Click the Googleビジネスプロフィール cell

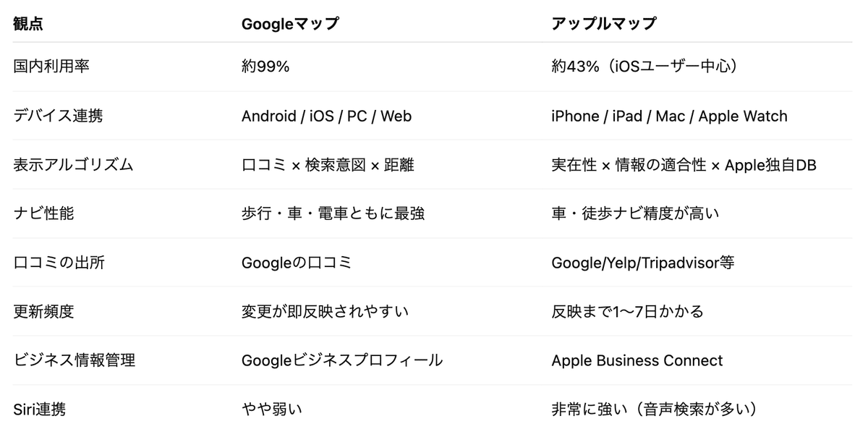pos(341,360)
